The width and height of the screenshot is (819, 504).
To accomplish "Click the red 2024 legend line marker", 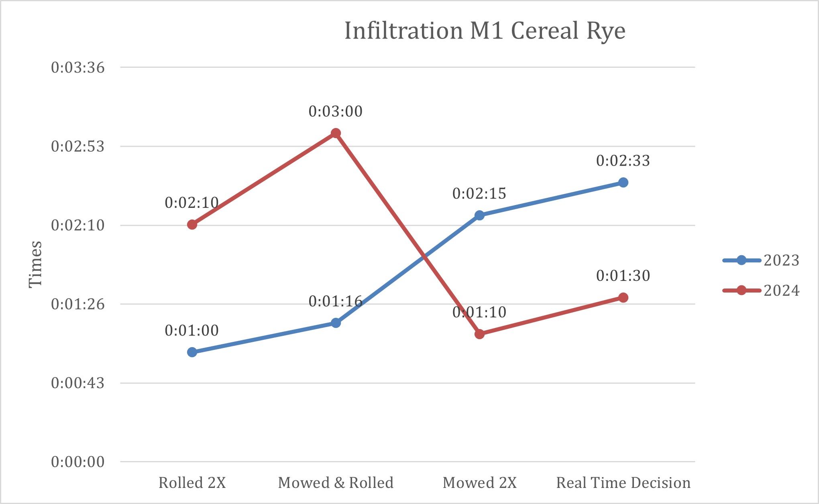I will coord(741,291).
